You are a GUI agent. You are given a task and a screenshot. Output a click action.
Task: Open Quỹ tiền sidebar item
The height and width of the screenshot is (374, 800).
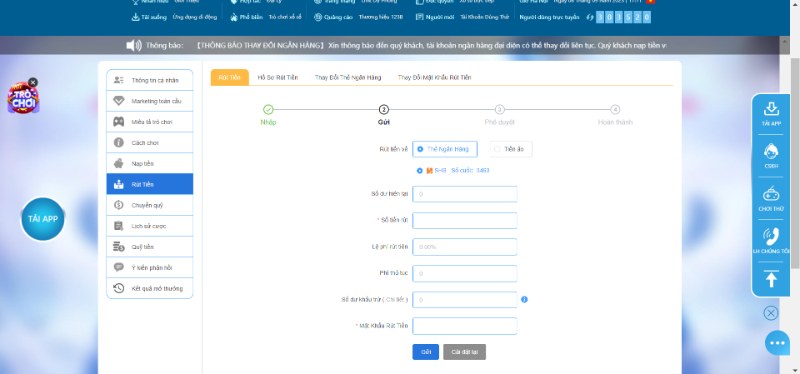(149, 247)
